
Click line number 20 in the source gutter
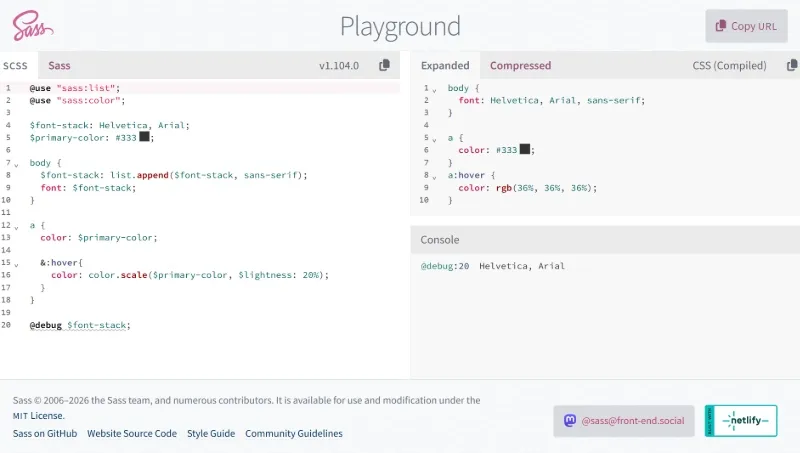(6, 325)
